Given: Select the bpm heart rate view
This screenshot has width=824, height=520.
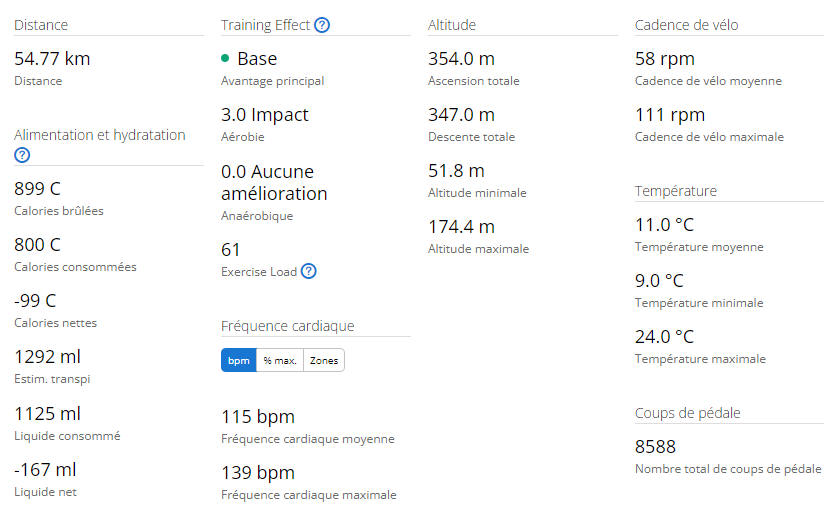Looking at the screenshot, I should (x=239, y=360).
